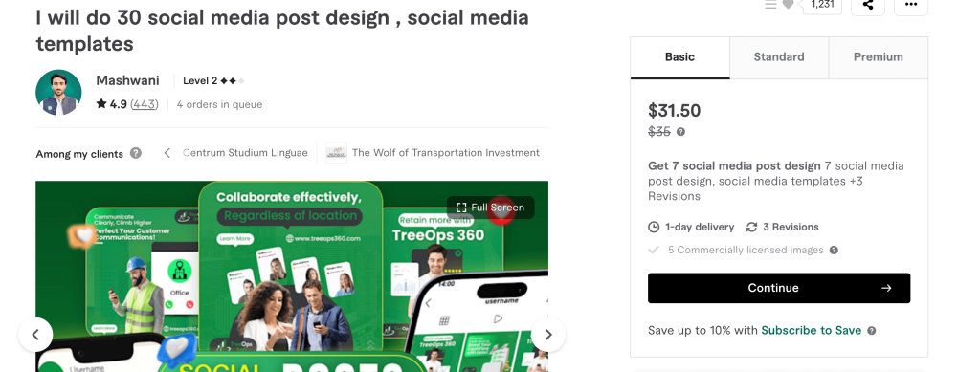Screen dimensions: 980x372
Task: Click the share icon button
Action: 867,5
